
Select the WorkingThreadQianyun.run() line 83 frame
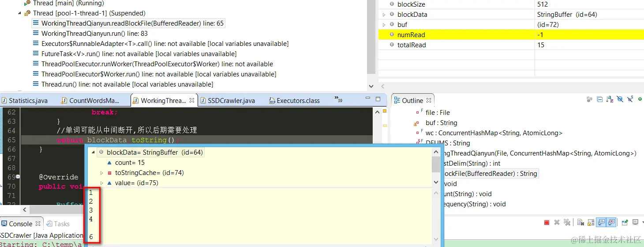(x=90, y=33)
